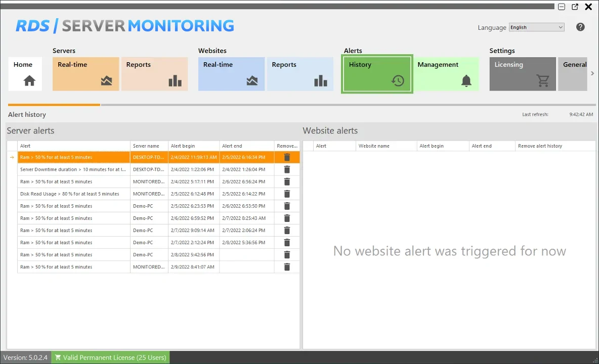Open Websites Reports tile
599x364 pixels.
(299, 74)
